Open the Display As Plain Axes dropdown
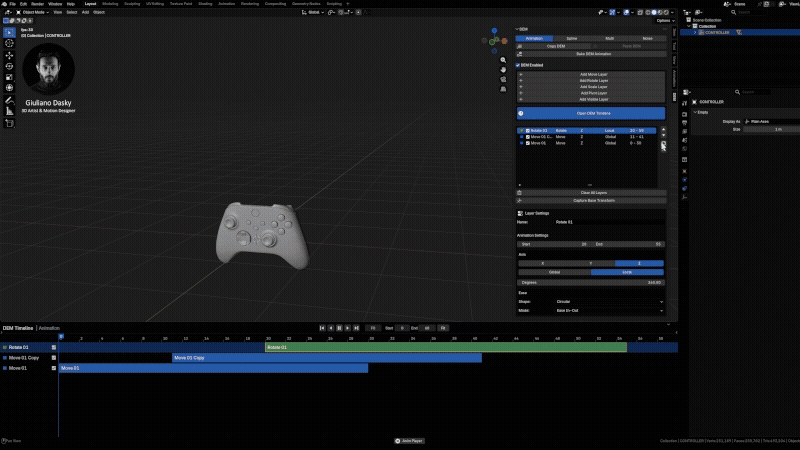 [x=771, y=121]
